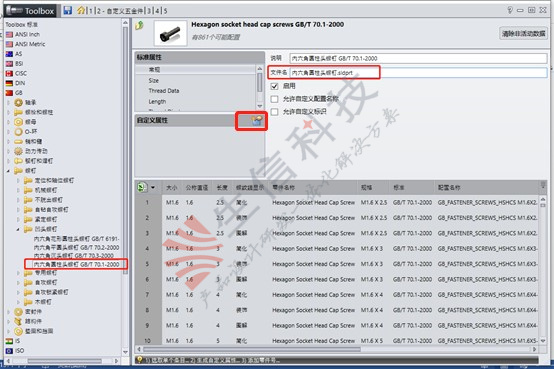Click the 清除非活动数据 button
This screenshot has height=369, width=554.
click(x=524, y=34)
